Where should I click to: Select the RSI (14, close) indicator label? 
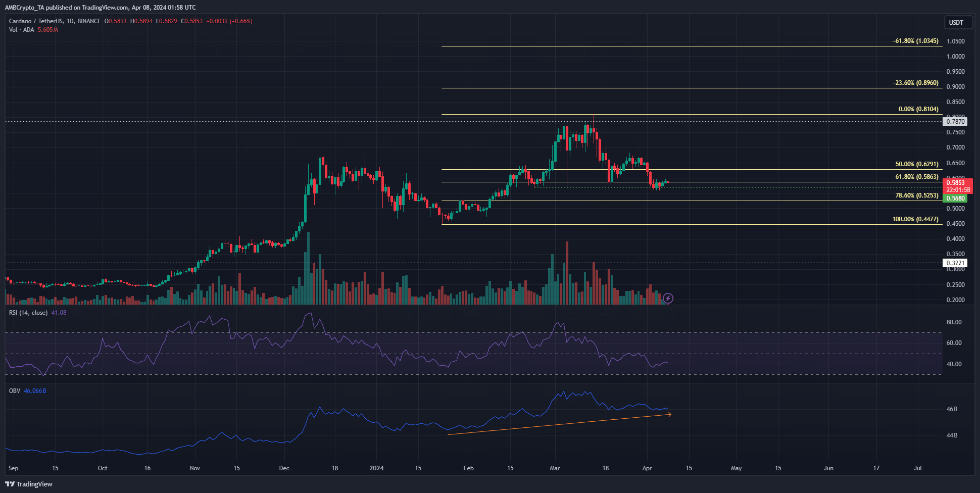coord(28,313)
